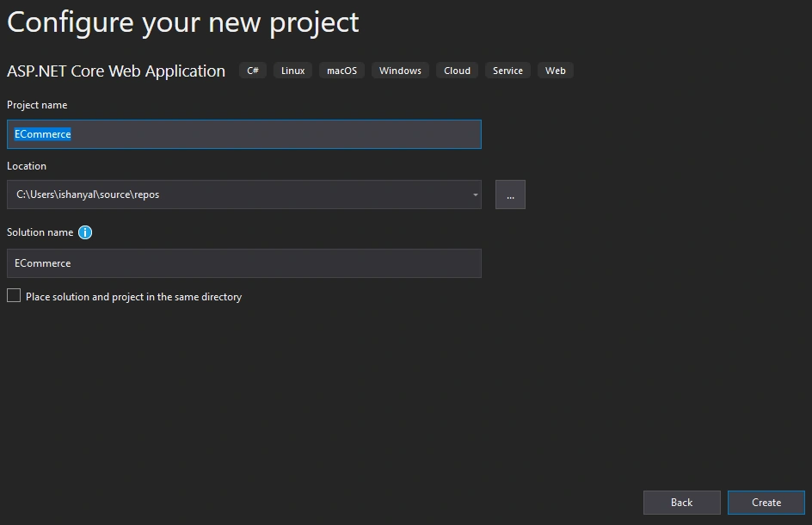
Task: Click the Place solution and project label text
Action: [x=133, y=297]
